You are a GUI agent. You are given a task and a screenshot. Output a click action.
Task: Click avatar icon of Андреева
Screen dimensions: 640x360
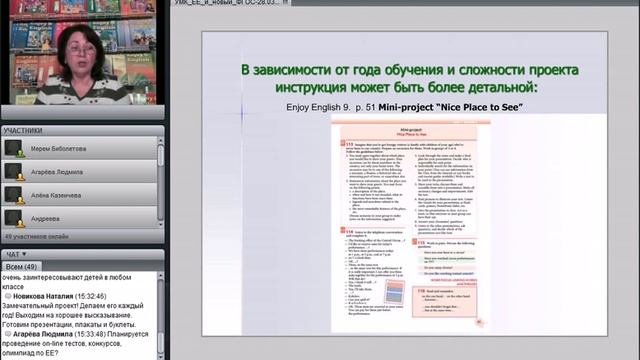pyautogui.click(x=14, y=218)
